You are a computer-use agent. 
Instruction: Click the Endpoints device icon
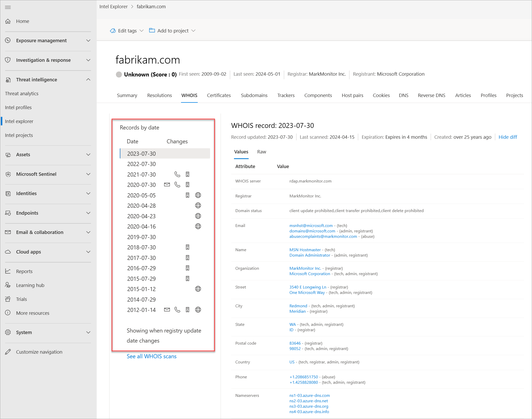pos(8,213)
